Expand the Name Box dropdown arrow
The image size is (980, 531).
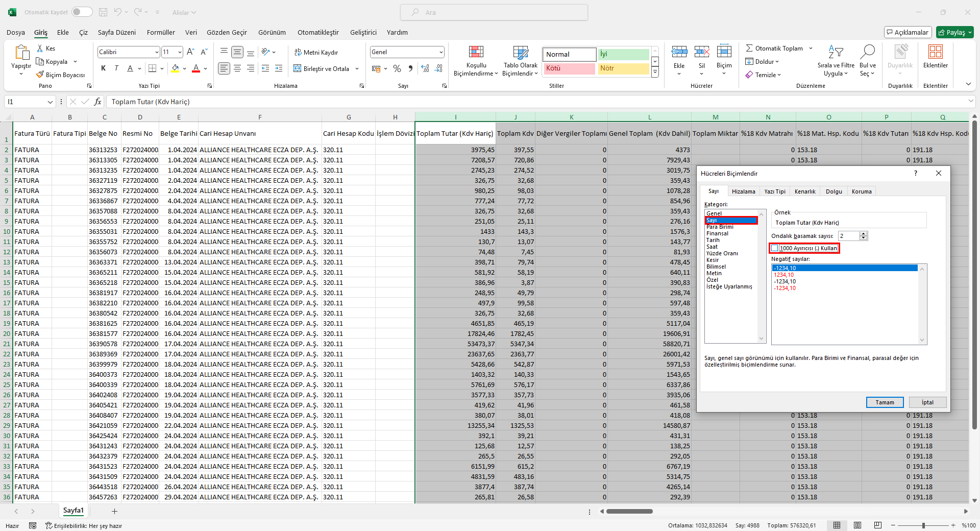(x=50, y=102)
